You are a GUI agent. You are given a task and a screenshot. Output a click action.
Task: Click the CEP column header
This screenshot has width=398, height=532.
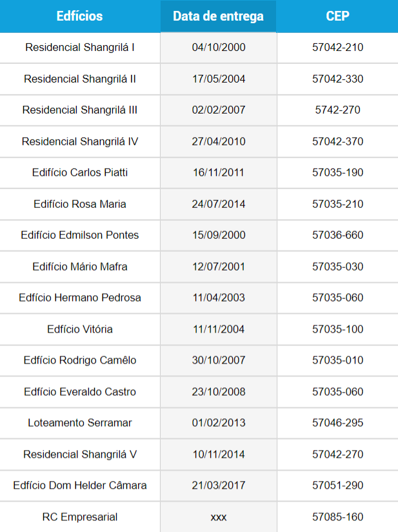pyautogui.click(x=337, y=16)
